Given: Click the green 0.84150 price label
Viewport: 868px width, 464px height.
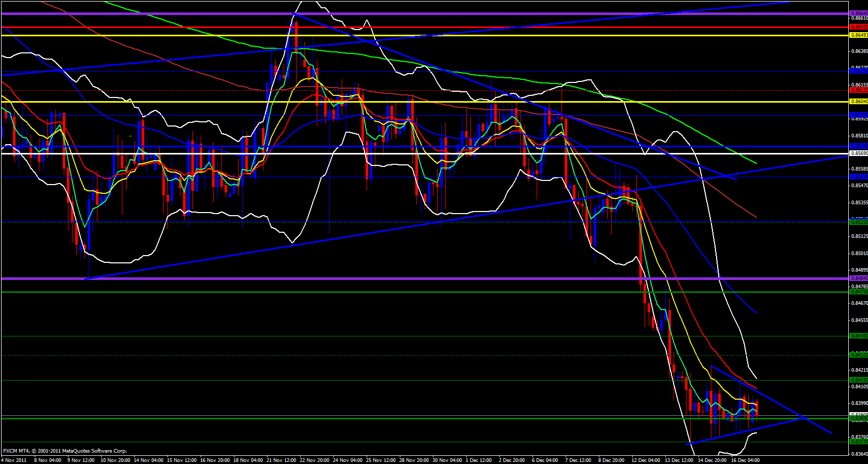Looking at the screenshot, I should click(858, 380).
